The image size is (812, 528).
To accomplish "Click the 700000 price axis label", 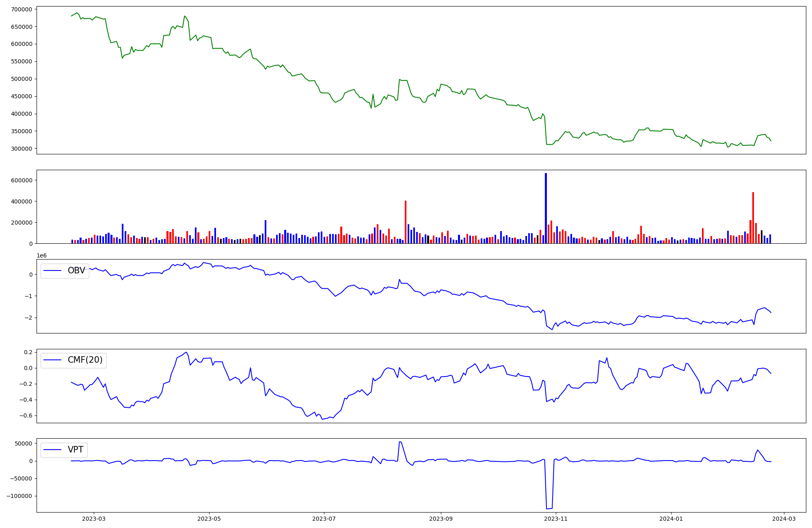I will pyautogui.click(x=21, y=9).
